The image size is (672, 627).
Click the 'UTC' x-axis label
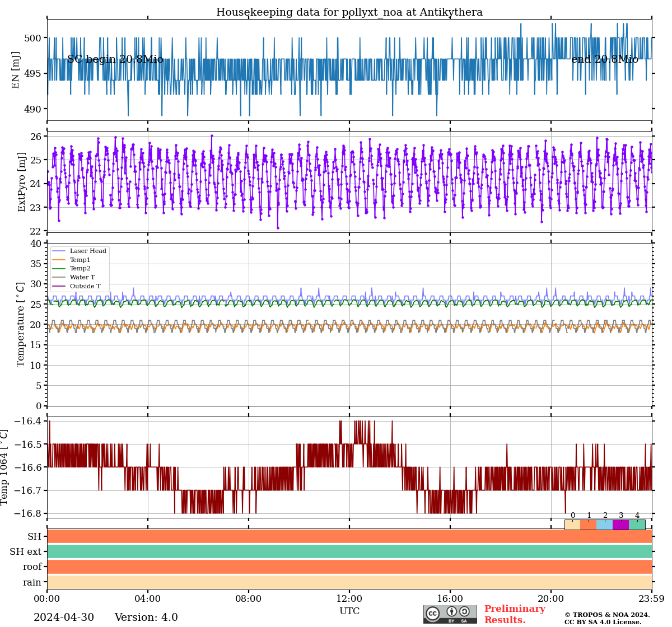(x=349, y=611)
